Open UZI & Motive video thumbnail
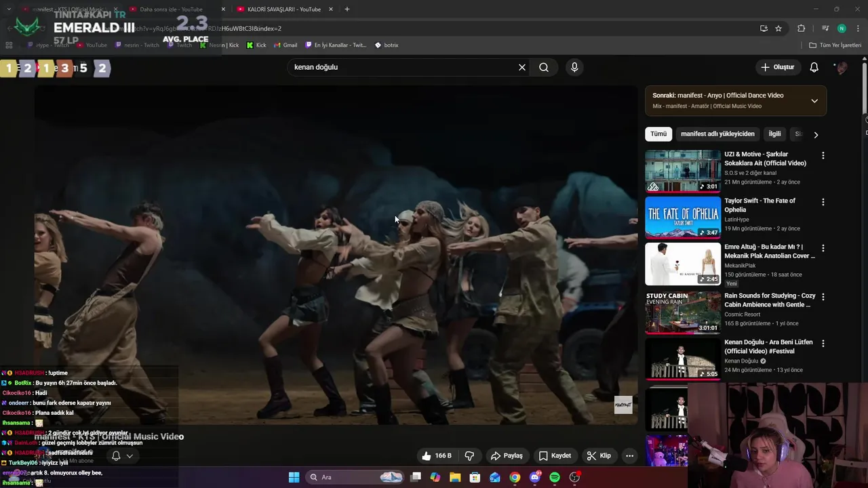This screenshot has height=488, width=868. pyautogui.click(x=683, y=171)
